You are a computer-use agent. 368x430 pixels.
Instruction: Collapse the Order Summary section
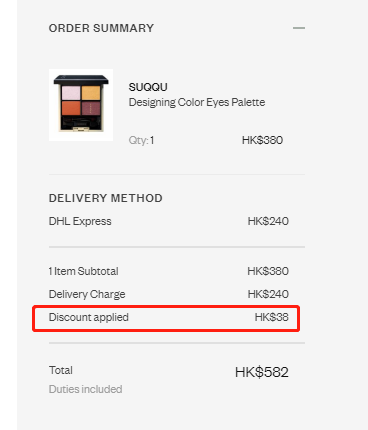(299, 28)
